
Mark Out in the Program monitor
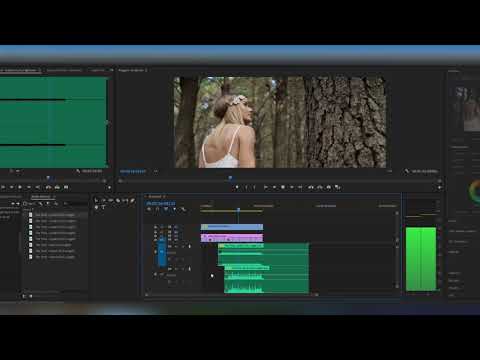tap(255, 187)
